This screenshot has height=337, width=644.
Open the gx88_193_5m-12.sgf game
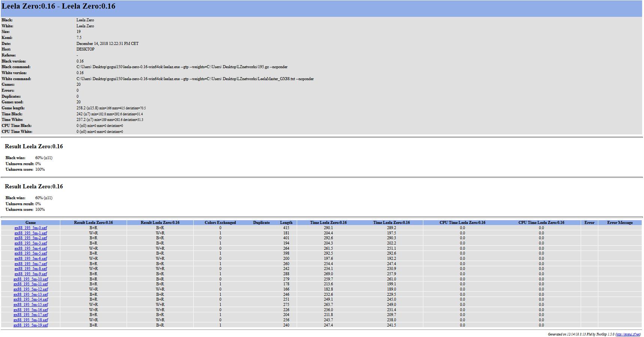(31, 289)
